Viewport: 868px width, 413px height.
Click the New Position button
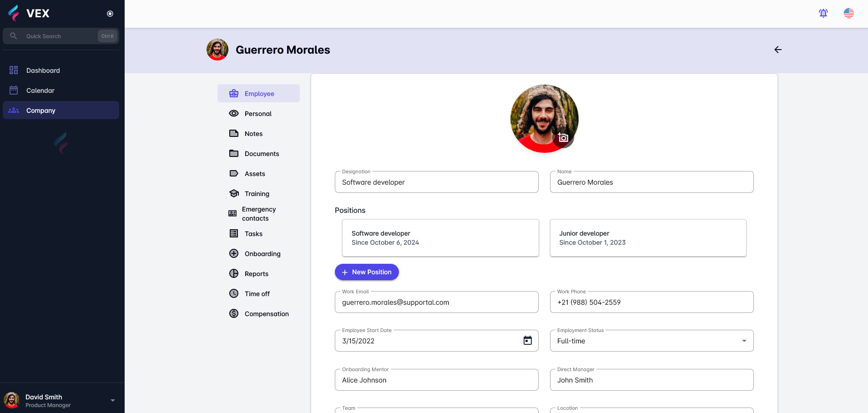pyautogui.click(x=367, y=272)
